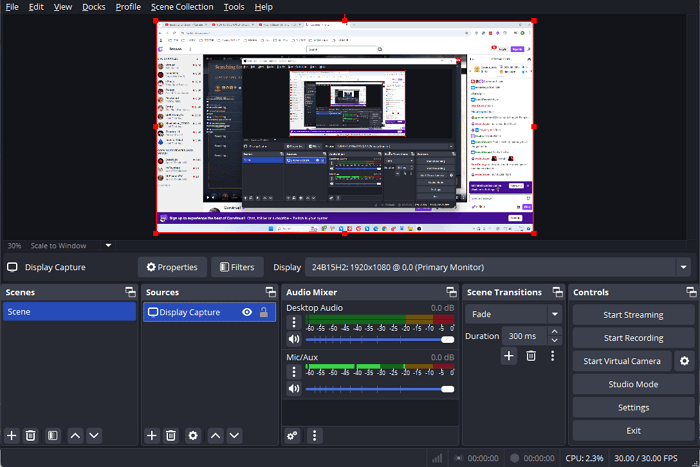Add a new source with plus
Screen dimensions: 700x467
152,435
